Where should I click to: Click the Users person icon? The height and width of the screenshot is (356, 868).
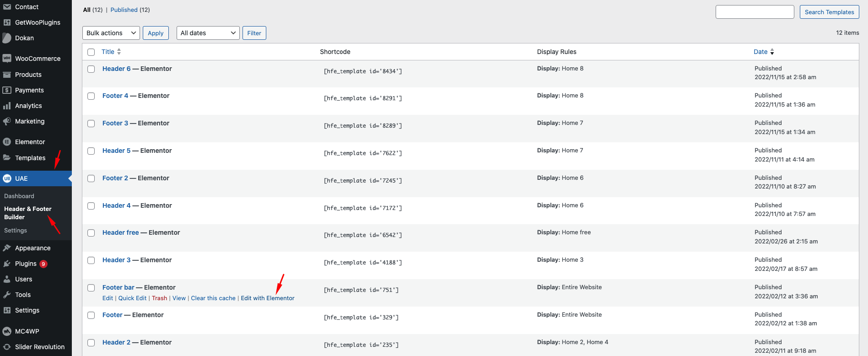(7, 279)
